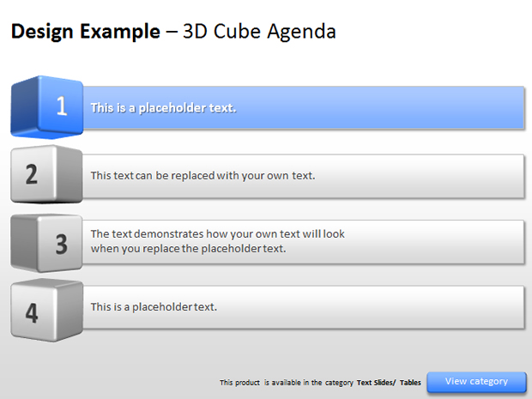The width and height of the screenshot is (532, 399).
Task: Click the '3D Cube Agenda' title text
Action: click(x=259, y=32)
